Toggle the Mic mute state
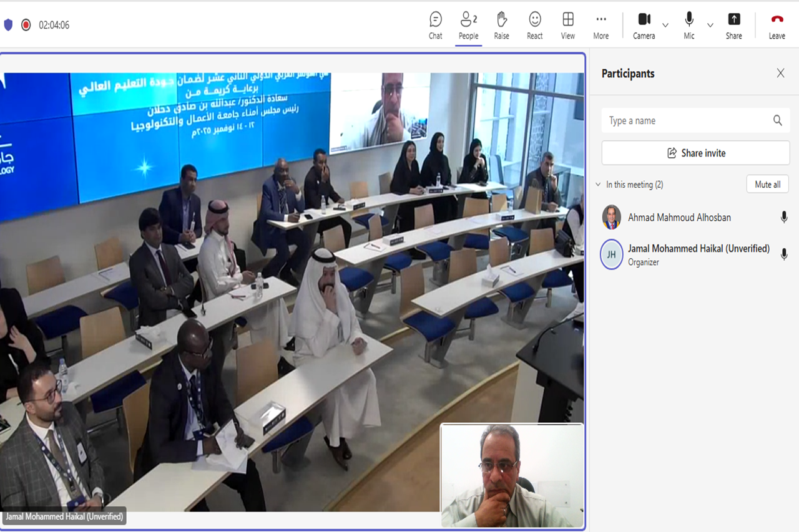This screenshot has height=532, width=799. 689,26
